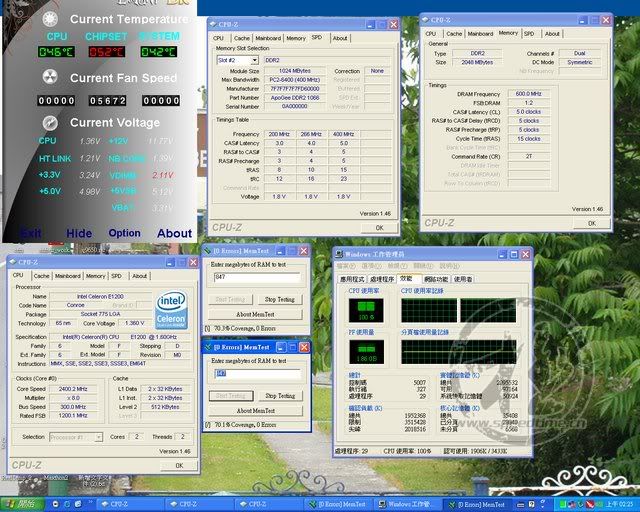The image size is (640, 512).
Task: Open Option in the temperature monitor
Action: 124,233
